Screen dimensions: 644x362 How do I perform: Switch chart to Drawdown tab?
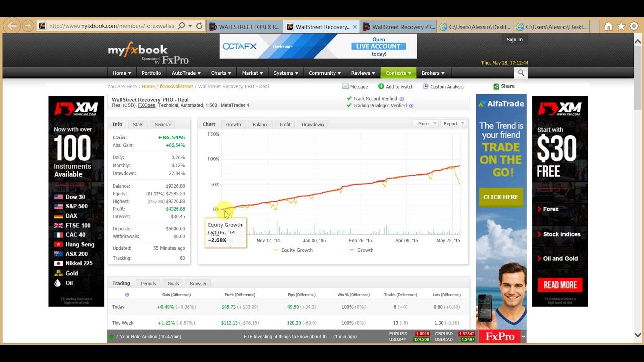312,124
